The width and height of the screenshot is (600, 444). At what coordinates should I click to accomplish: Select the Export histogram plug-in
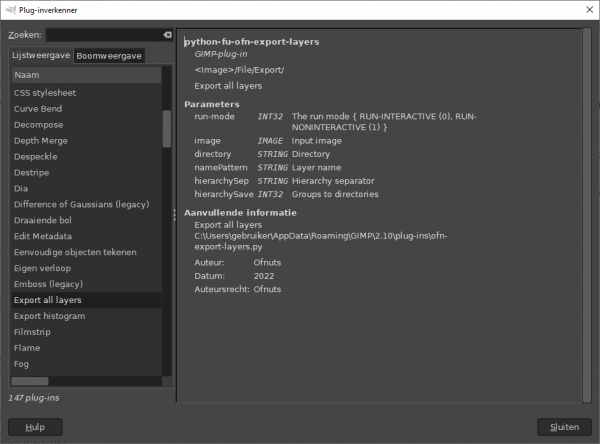(86, 316)
